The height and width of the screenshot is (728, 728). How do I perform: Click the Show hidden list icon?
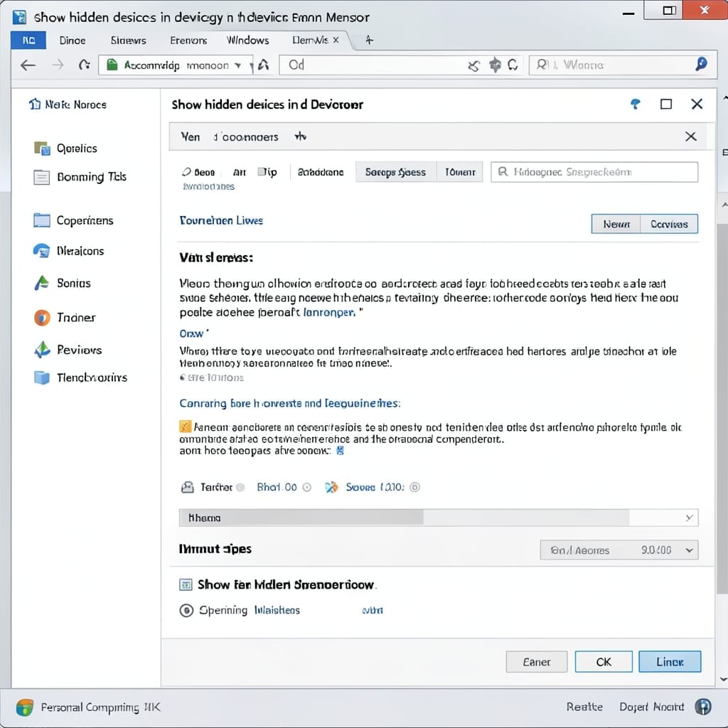pyautogui.click(x=186, y=584)
